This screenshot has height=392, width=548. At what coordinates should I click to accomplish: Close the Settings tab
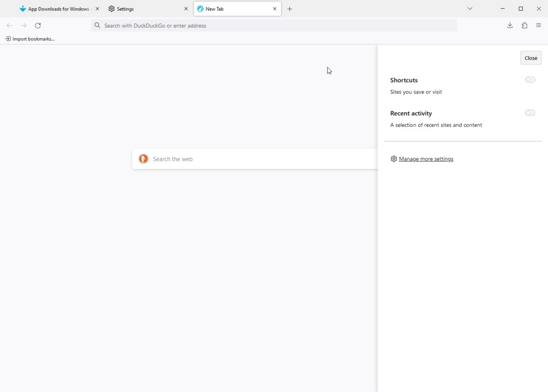pyautogui.click(x=186, y=9)
